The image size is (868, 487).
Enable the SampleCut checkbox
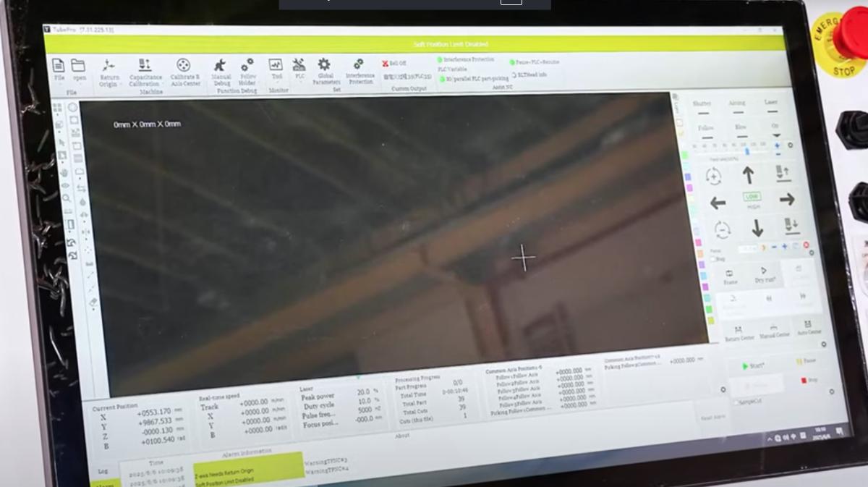[x=736, y=402]
